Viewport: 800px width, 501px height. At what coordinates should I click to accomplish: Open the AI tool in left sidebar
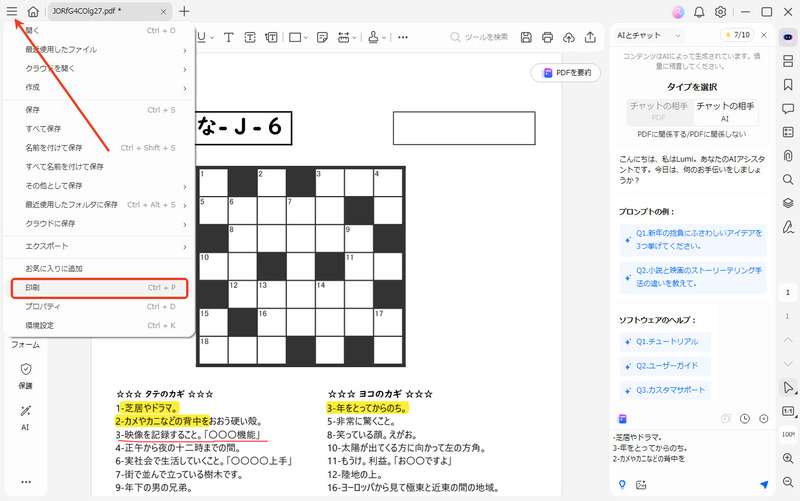[26, 417]
